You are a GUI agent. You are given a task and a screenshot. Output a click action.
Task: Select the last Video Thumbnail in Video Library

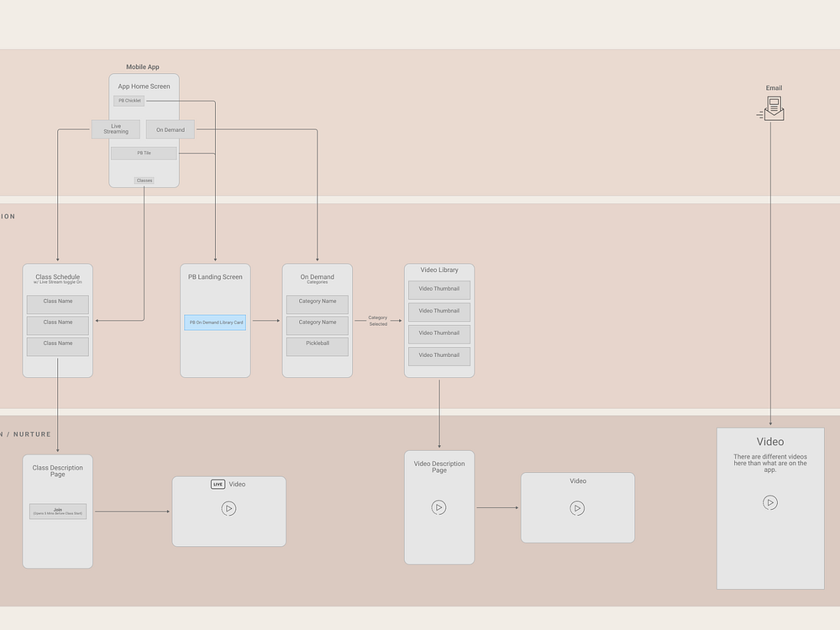click(x=439, y=356)
